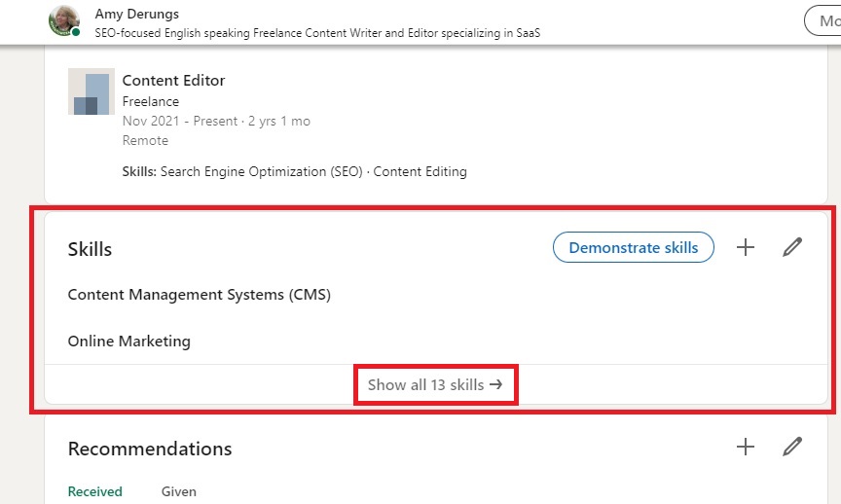Open Content Management Systems (CMS) skill
Image resolution: width=841 pixels, height=504 pixels.
tap(200, 294)
